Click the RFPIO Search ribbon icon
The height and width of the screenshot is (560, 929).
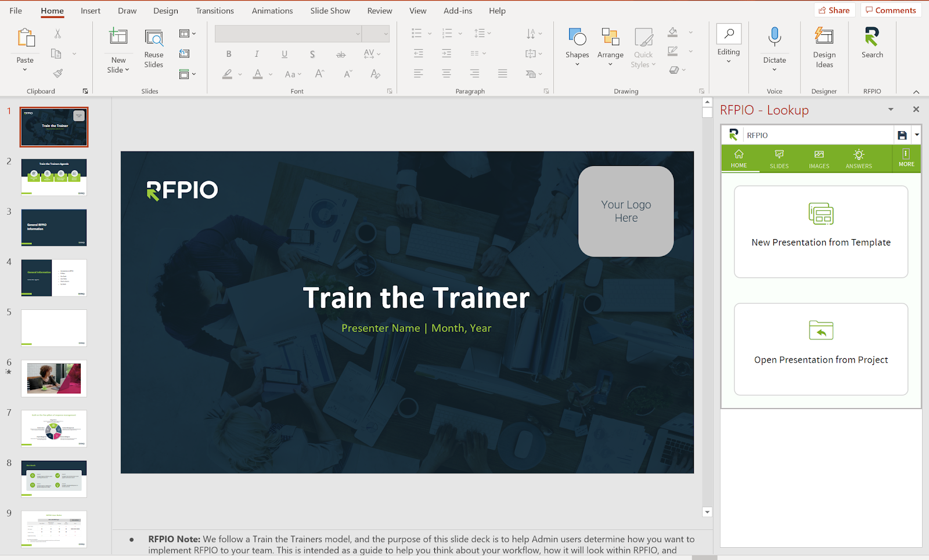click(872, 37)
